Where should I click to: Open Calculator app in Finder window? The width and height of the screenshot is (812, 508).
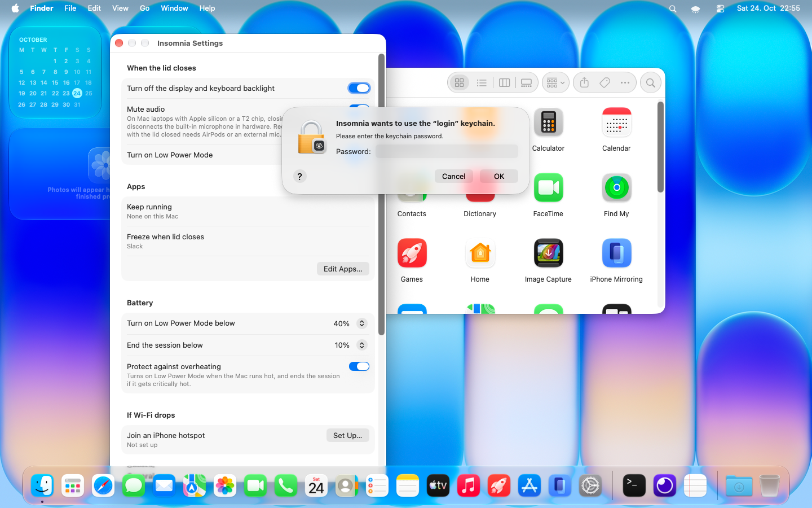[x=548, y=122]
